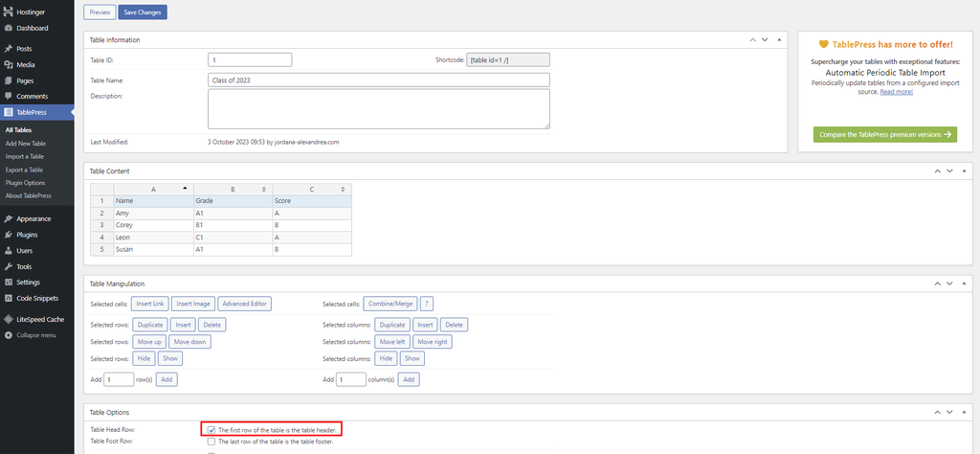980x454 pixels.
Task: Open Settings via its sidebar icon
Action: point(8,283)
